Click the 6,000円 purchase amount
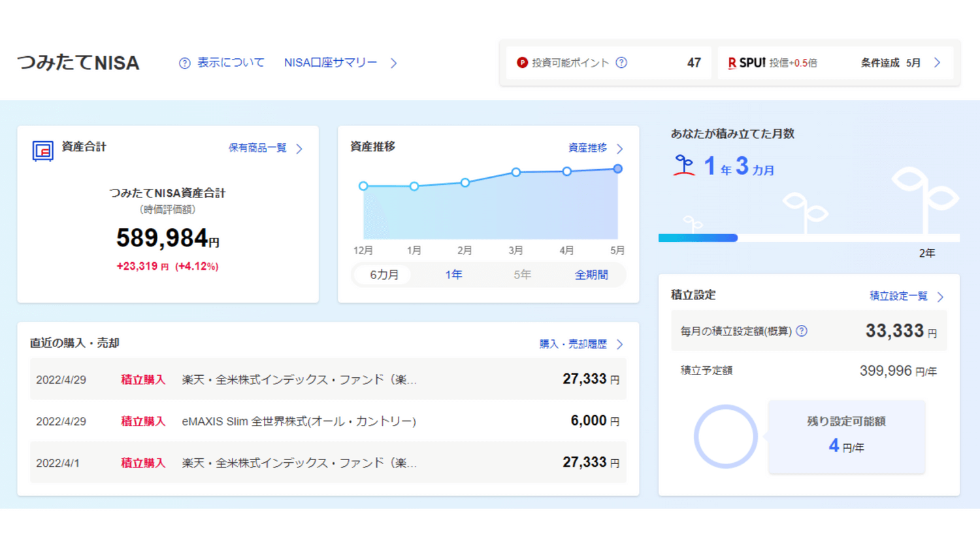This screenshot has height=551, width=980. click(595, 421)
